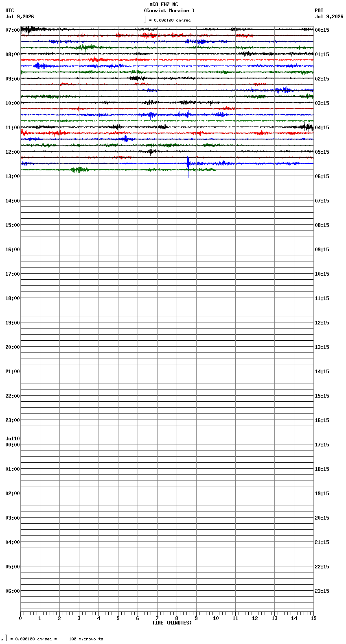
Task: Click the top scale text '= 0.000100 cm/sec'
Action: 170,20
